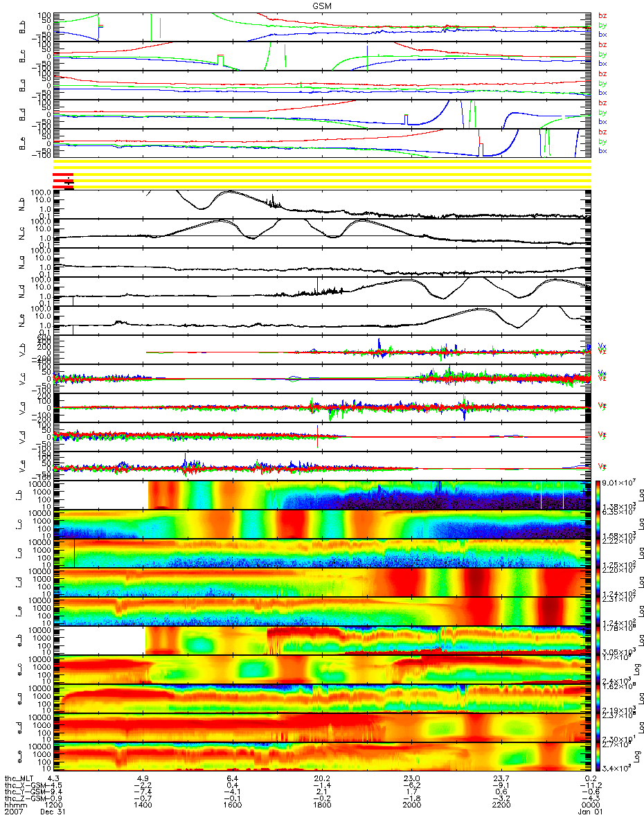Screen dimensions: 644x831
Task: Click the X-GSM value -11.2
Action: (x=590, y=786)
